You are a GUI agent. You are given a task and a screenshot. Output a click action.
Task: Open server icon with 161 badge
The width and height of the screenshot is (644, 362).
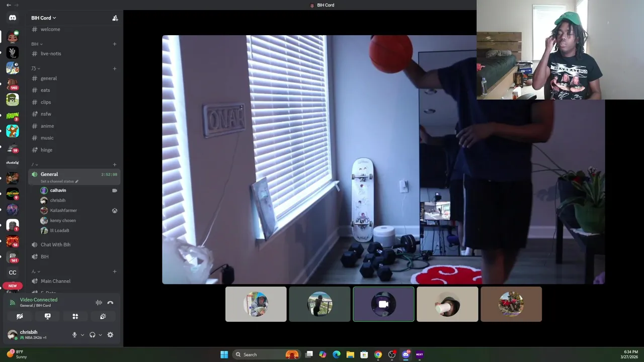coord(13,257)
